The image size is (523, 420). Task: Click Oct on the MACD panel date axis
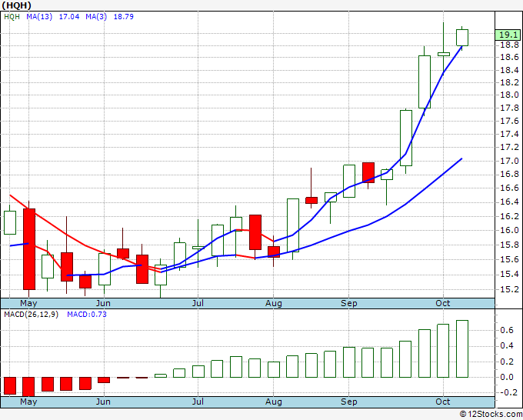coord(443,402)
